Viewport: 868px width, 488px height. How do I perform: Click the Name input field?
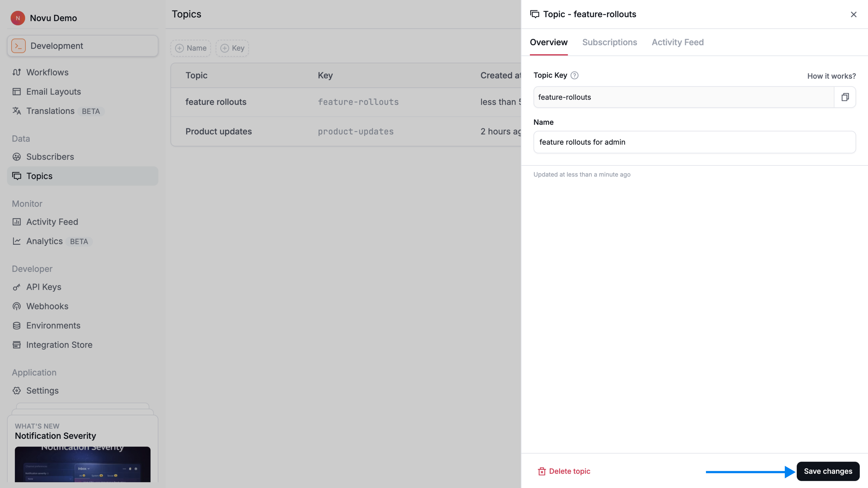(x=694, y=142)
